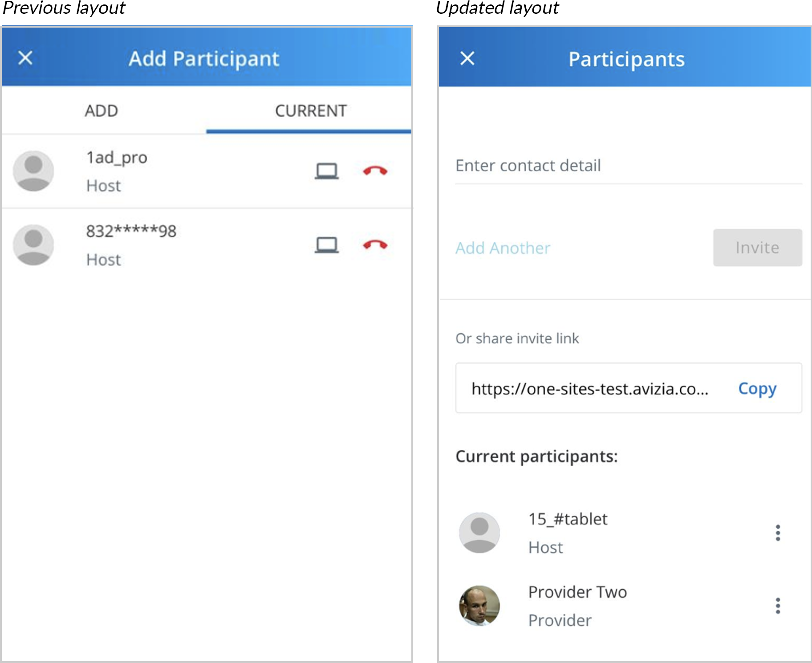This screenshot has height=663, width=812.
Task: Click laptop icon for 832*****98
Action: 327,245
